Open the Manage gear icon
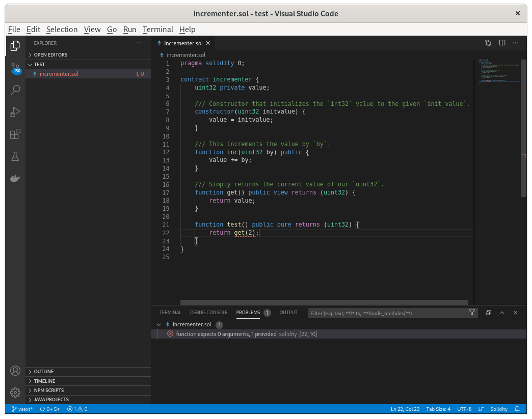This screenshot has height=419, width=532. pos(15,393)
